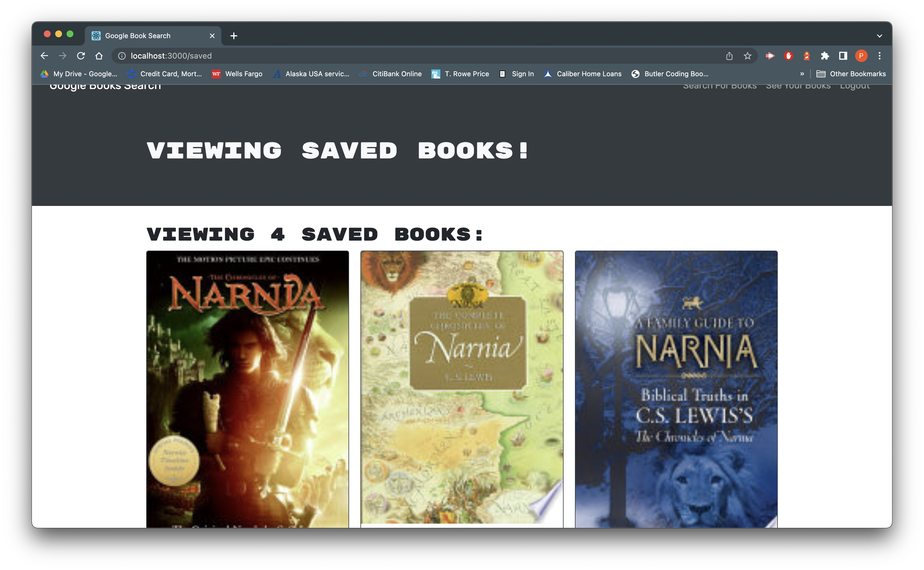
Task: Open a new browser tab
Action: [234, 36]
